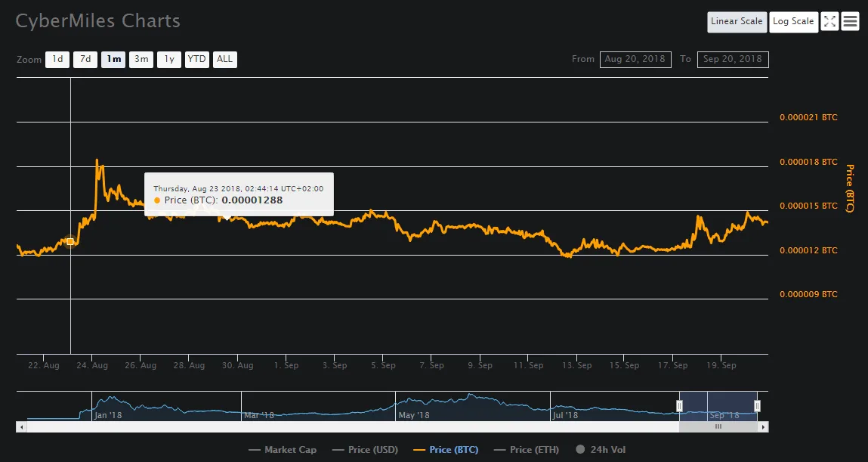Click the 0.000015 BTC axis label
The width and height of the screenshot is (868, 462).
pyautogui.click(x=808, y=206)
